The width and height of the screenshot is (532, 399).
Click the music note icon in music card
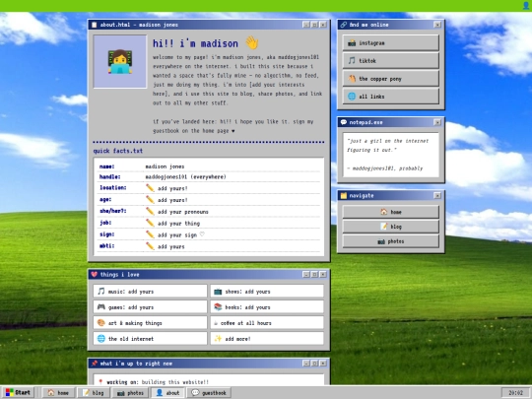pyautogui.click(x=101, y=291)
